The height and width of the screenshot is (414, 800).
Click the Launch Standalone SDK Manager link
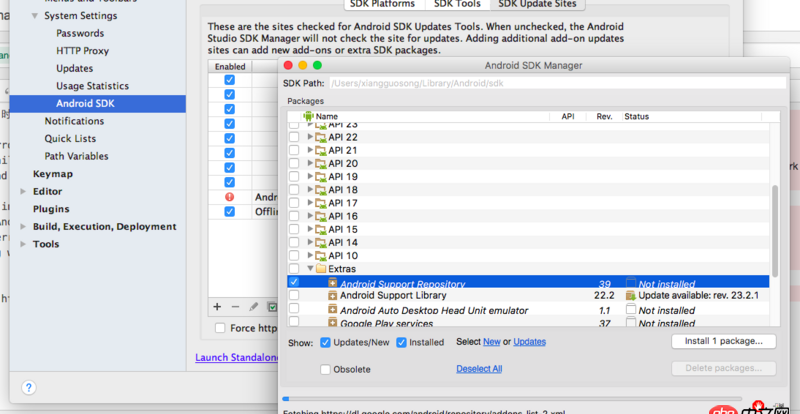(237, 357)
